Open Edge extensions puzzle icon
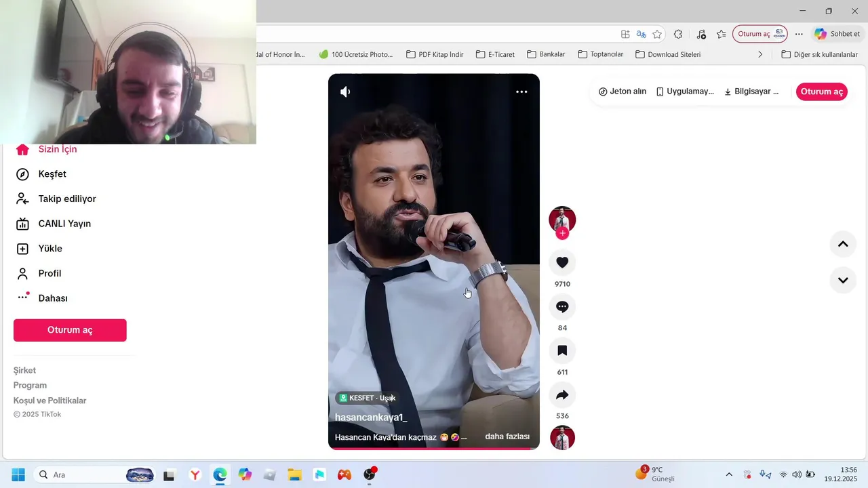Screen dimensions: 868x488 [x=678, y=34]
